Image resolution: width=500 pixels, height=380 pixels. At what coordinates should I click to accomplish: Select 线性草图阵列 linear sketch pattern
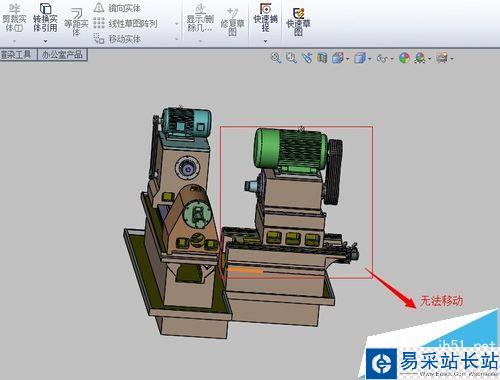125,23
